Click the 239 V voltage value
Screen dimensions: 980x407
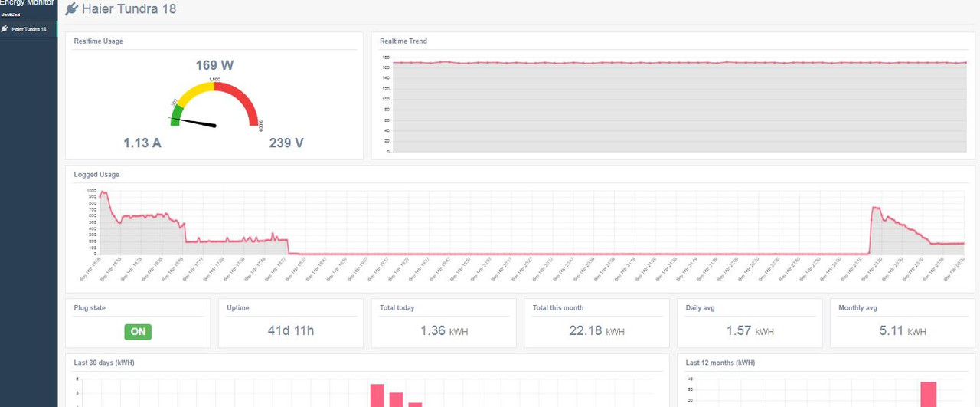tap(286, 143)
